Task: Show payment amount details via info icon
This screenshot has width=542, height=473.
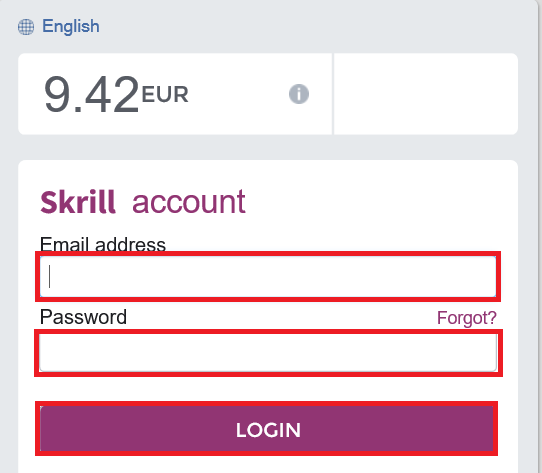Action: pos(299,94)
